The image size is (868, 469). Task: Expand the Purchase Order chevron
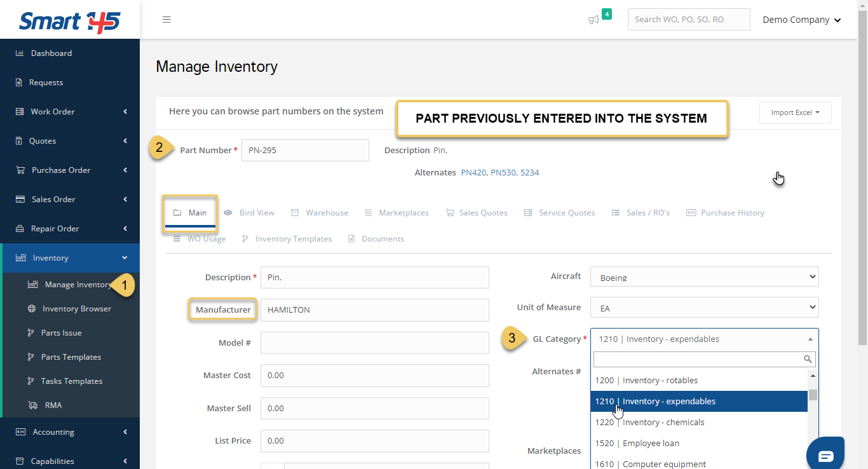click(125, 170)
